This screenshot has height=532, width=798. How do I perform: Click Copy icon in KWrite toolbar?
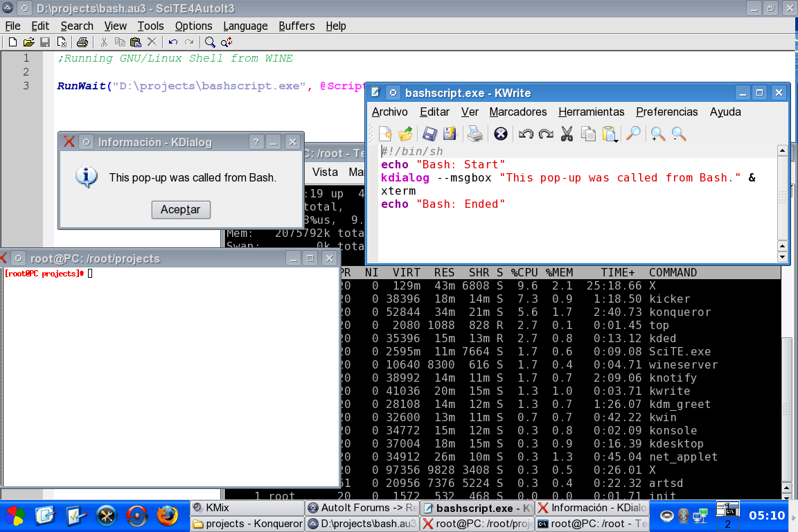click(x=588, y=134)
